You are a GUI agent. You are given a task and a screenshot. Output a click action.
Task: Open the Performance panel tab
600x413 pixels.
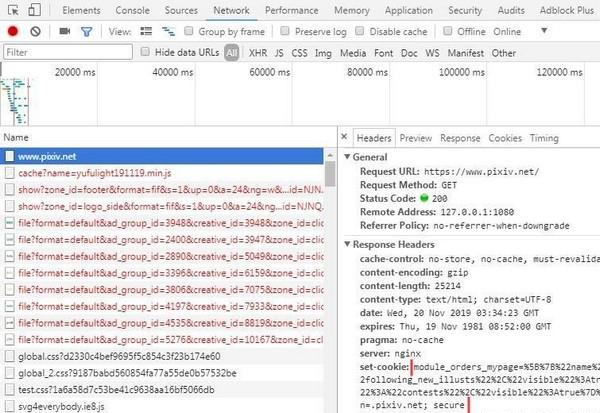[x=292, y=10]
